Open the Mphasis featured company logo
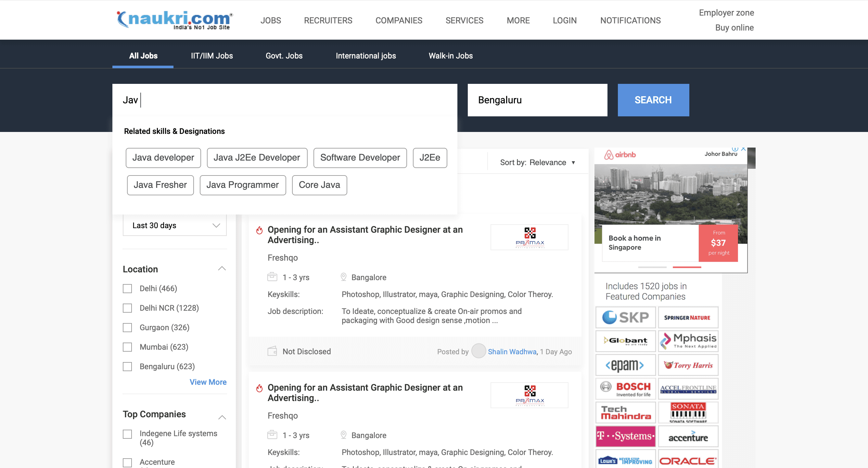Screen dimensions: 868x468 click(x=688, y=341)
